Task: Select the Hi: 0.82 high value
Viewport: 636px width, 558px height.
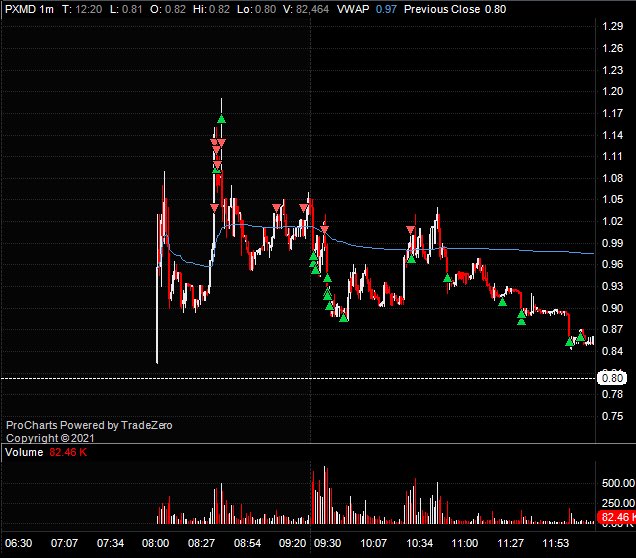Action: pos(211,9)
